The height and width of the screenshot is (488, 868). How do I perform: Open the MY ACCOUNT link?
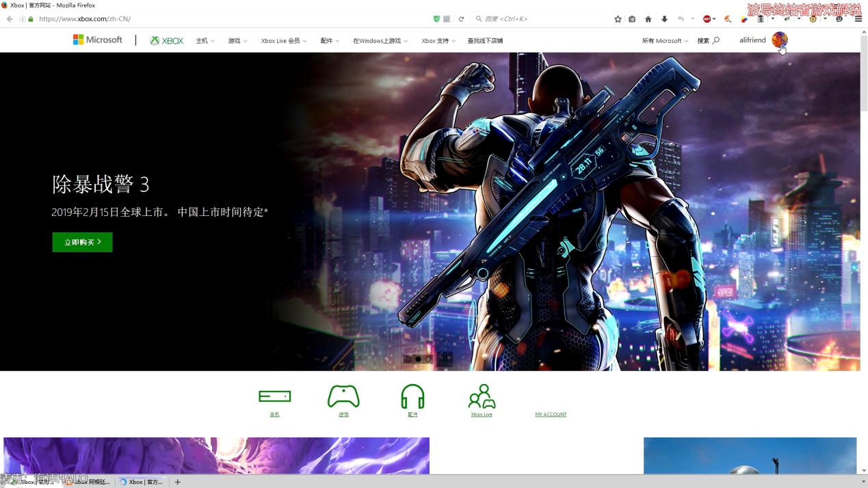click(551, 414)
